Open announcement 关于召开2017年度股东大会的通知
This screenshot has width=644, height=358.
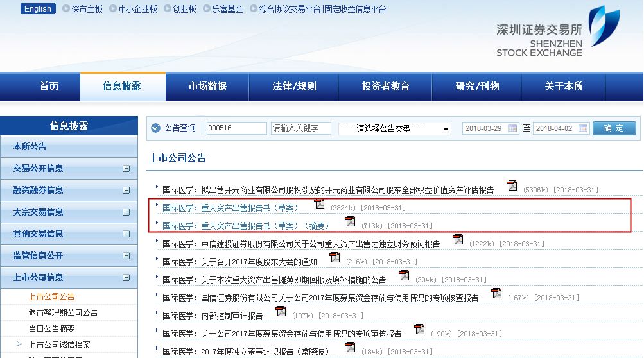[239, 262]
